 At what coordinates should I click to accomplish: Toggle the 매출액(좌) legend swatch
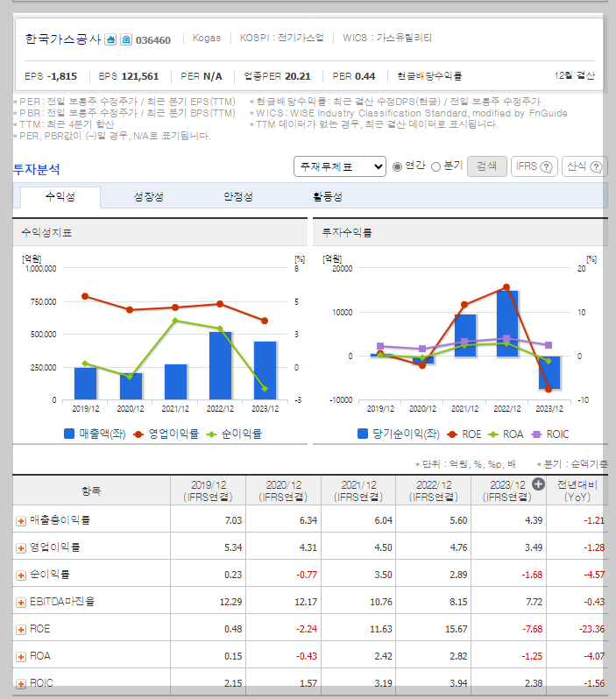pyautogui.click(x=69, y=434)
